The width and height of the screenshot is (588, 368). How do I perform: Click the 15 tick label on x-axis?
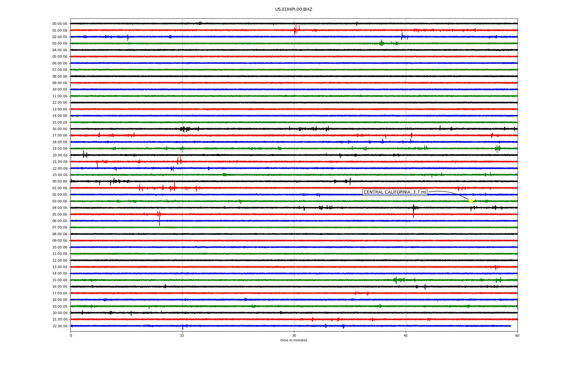tap(182, 335)
